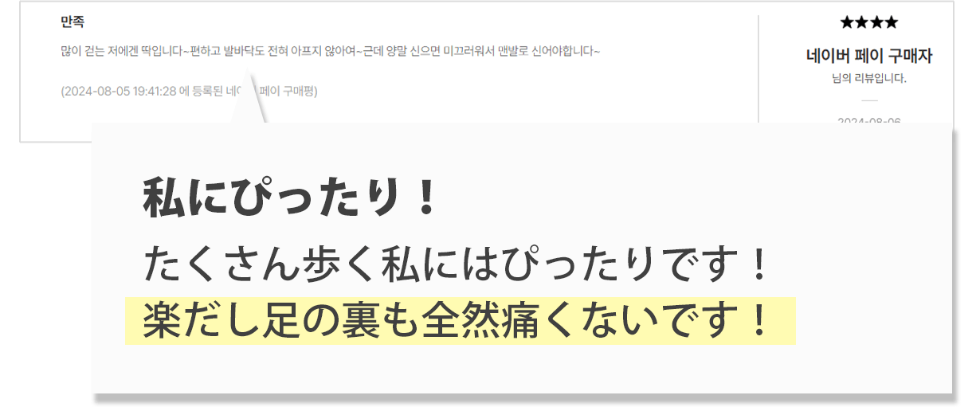The image size is (980, 407).
Task: Click the heading 私にぴったり！
Action: pos(291,197)
